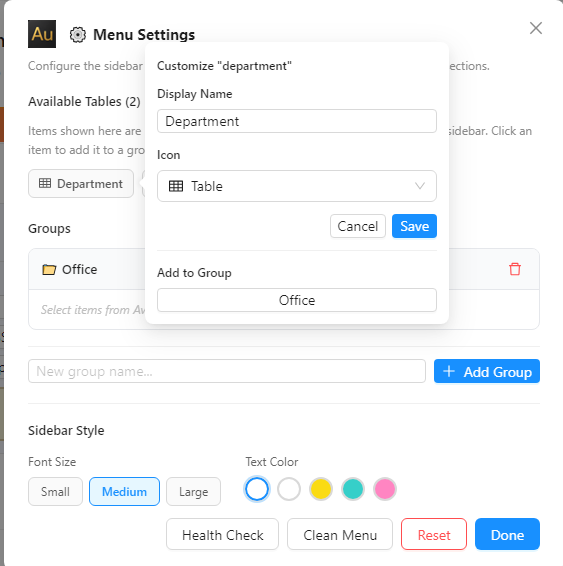Expand the Icon dropdown chevron
Image resolution: width=563 pixels, height=566 pixels.
click(x=420, y=186)
